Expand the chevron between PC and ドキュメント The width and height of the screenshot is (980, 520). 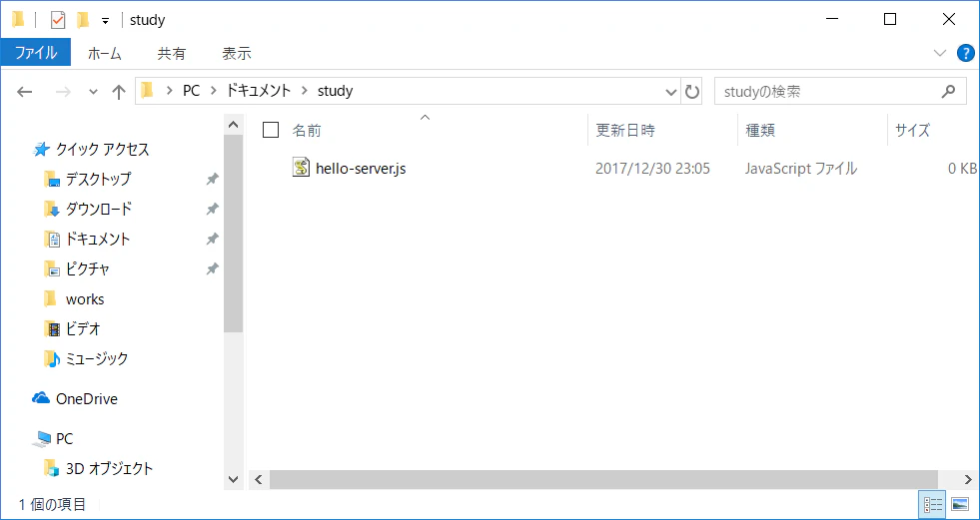tap(213, 91)
